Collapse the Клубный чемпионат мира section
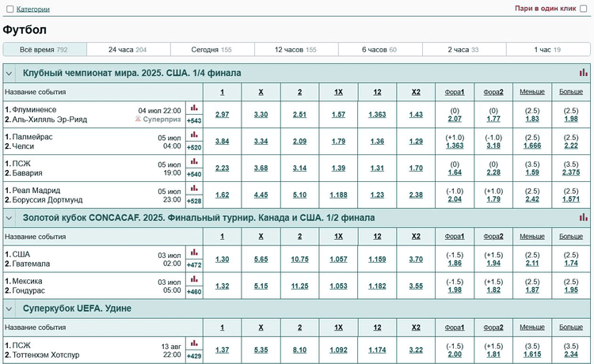 [x=10, y=73]
